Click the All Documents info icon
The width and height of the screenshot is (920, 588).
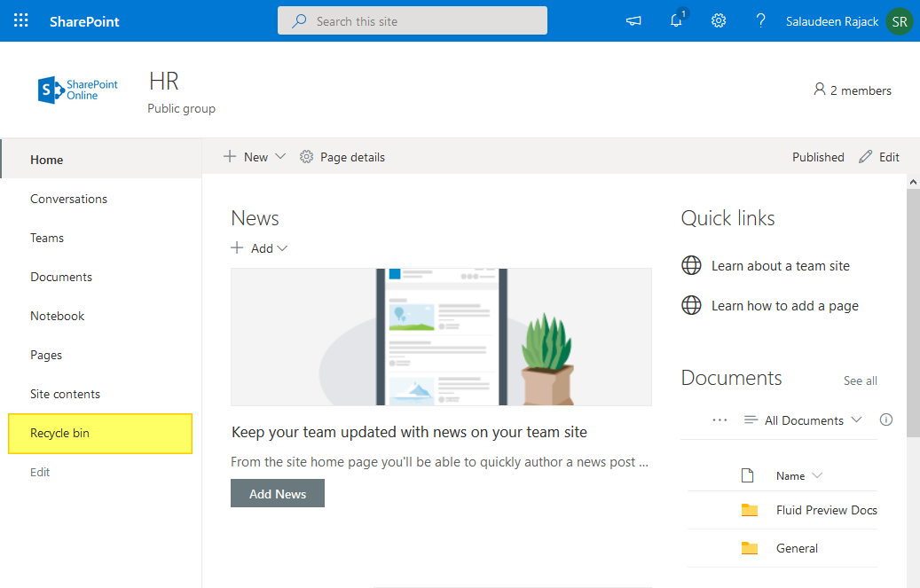pyautogui.click(x=885, y=419)
